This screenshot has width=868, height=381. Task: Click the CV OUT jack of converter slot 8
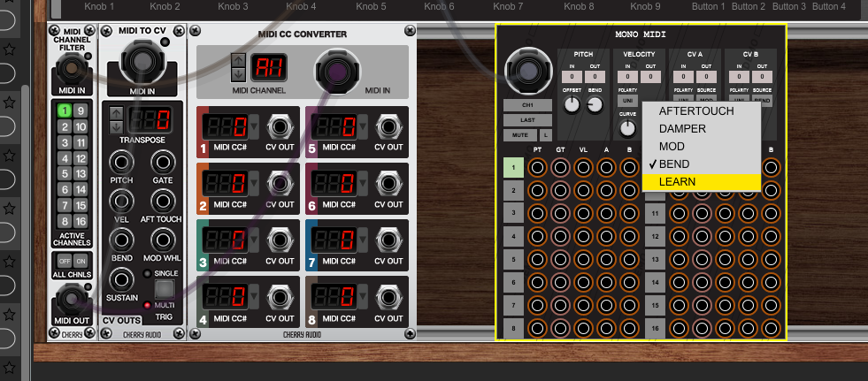[388, 297]
